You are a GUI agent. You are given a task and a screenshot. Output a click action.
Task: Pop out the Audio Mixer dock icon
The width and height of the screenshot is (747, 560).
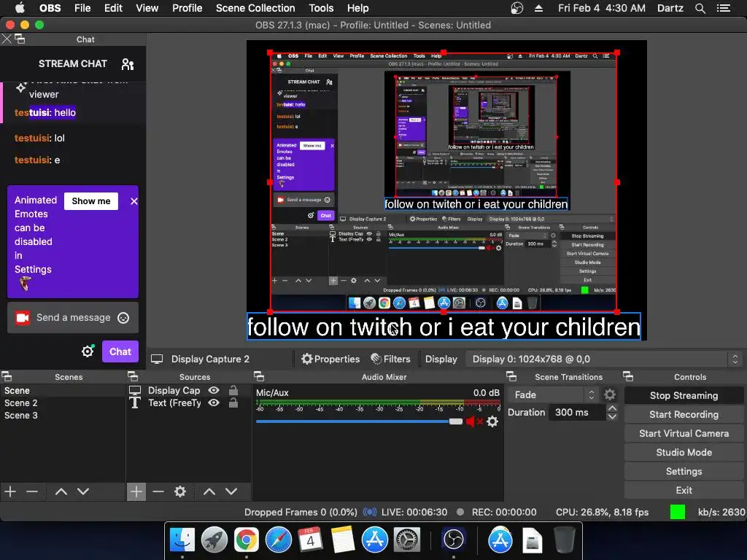(259, 377)
